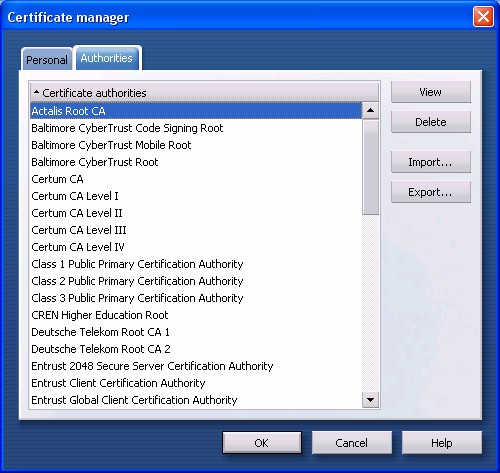Toggle sort on Certificate authorities column header
This screenshot has width=500, height=473.
(205, 93)
